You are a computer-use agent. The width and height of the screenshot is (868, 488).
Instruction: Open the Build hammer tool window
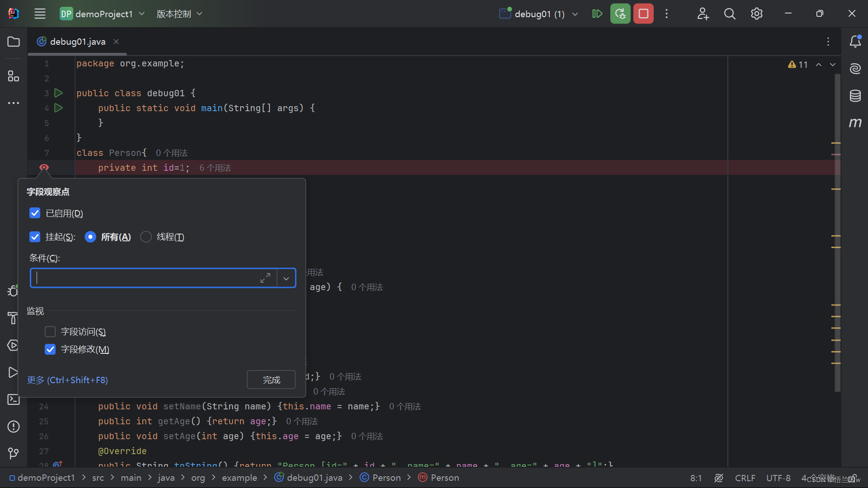coord(13,318)
